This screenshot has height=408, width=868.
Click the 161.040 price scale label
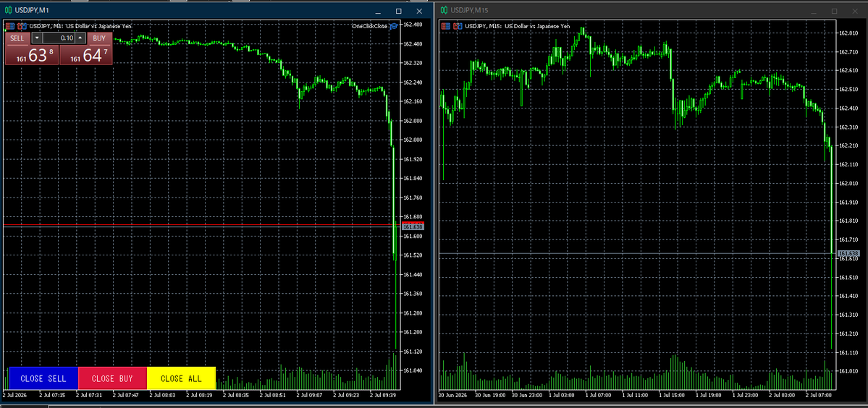(x=413, y=370)
